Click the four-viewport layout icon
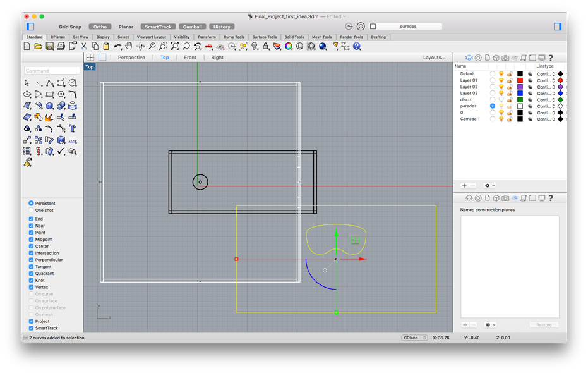This screenshot has width=588, height=373. tap(90, 57)
